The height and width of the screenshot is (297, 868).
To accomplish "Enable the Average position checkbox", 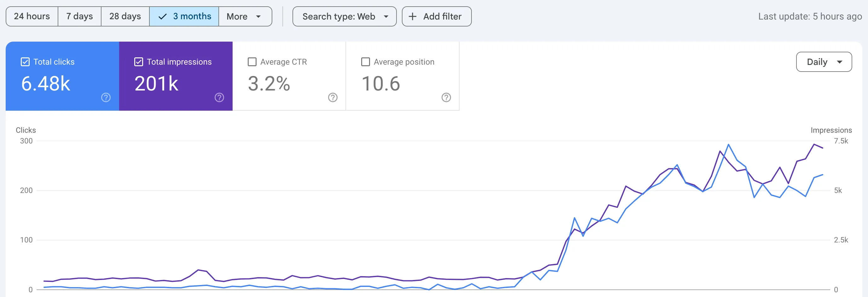I will (365, 62).
